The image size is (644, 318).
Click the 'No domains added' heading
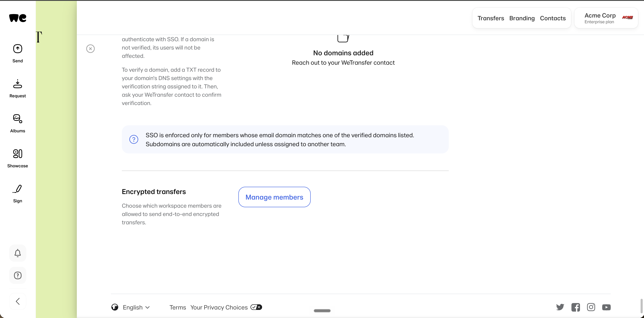pyautogui.click(x=343, y=53)
